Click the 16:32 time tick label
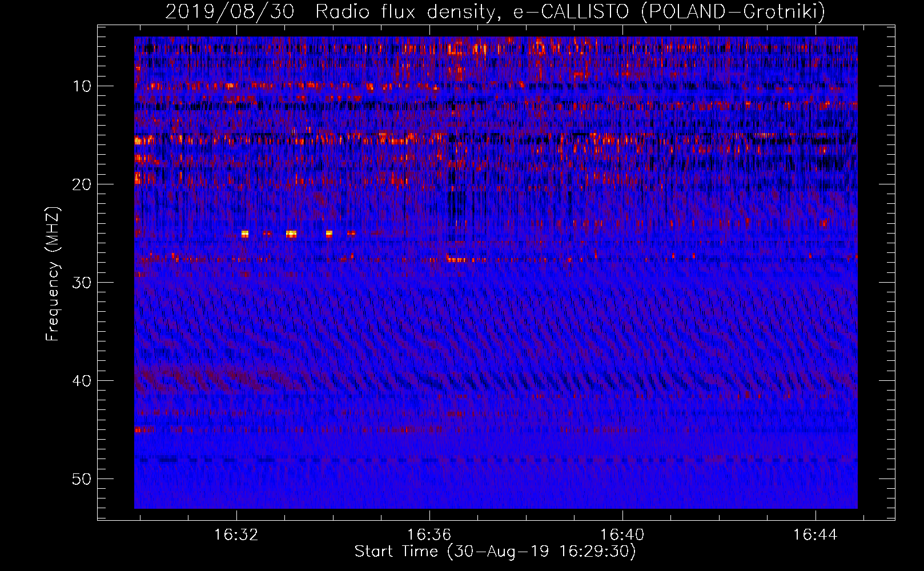Image resolution: width=924 pixels, height=571 pixels. click(x=236, y=534)
